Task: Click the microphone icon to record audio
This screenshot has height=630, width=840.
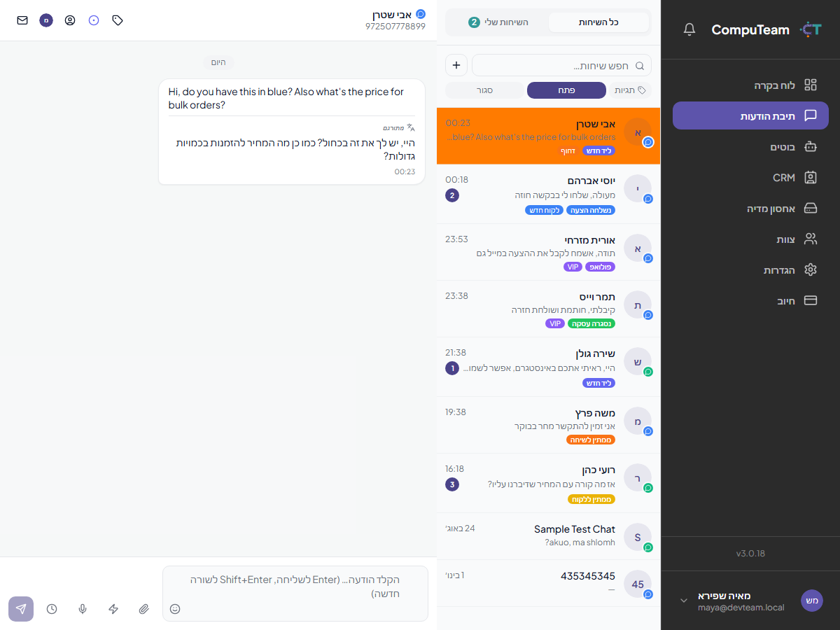Action: click(x=83, y=609)
